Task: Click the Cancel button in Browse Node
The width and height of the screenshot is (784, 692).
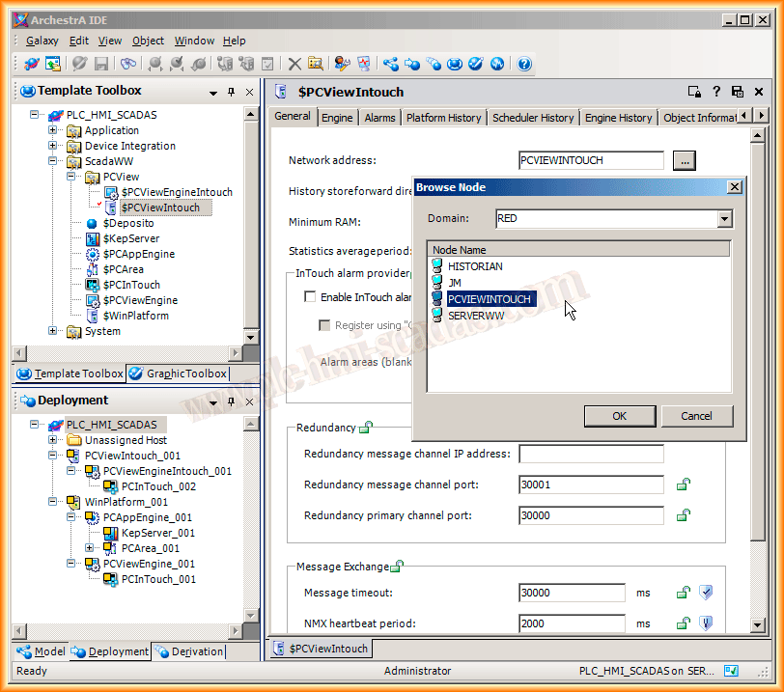Action: point(696,416)
